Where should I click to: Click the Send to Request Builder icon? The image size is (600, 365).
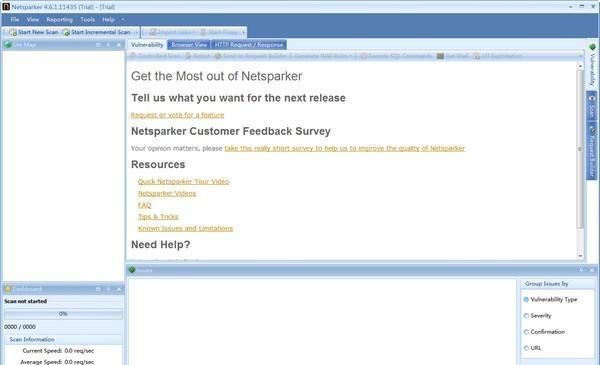point(218,56)
